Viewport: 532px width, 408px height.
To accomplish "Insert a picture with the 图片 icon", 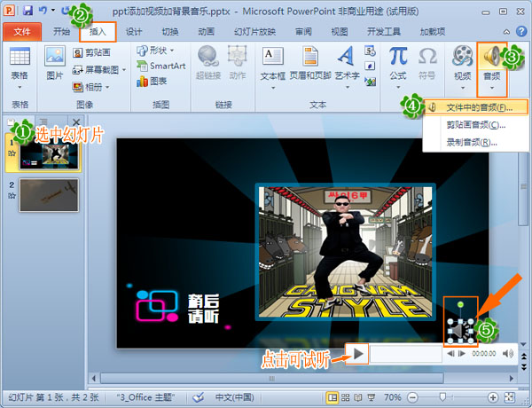I will tap(55, 56).
